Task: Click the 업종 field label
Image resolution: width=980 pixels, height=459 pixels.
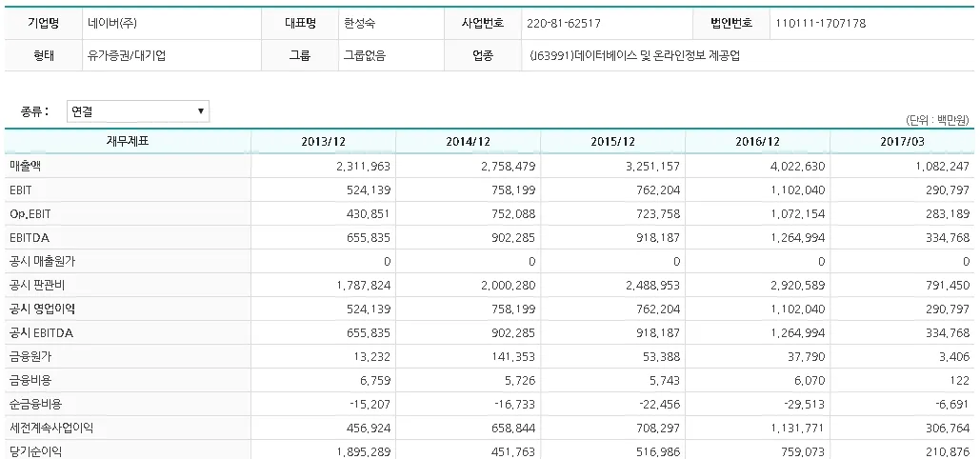Action: tap(483, 55)
